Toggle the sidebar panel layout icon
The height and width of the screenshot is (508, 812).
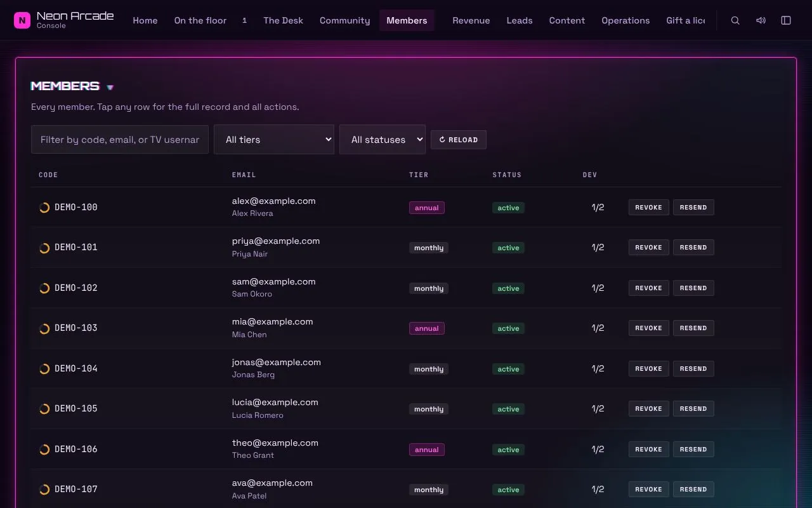[x=786, y=20]
